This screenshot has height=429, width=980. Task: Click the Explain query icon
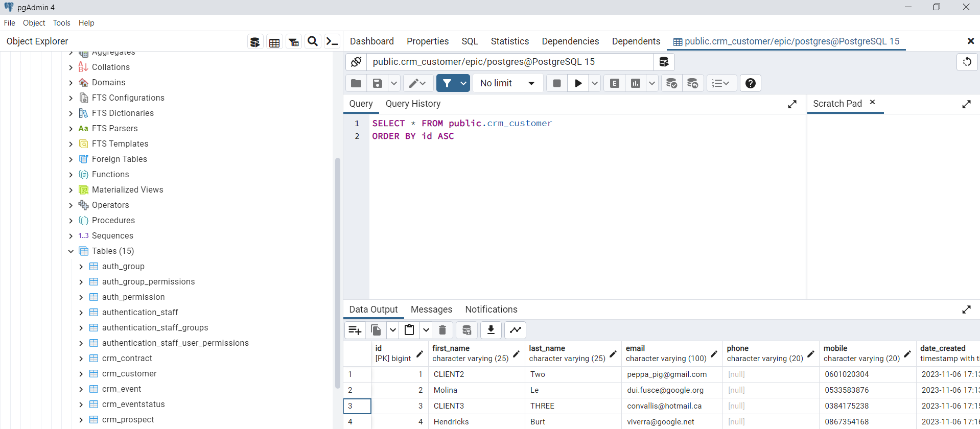pyautogui.click(x=615, y=83)
